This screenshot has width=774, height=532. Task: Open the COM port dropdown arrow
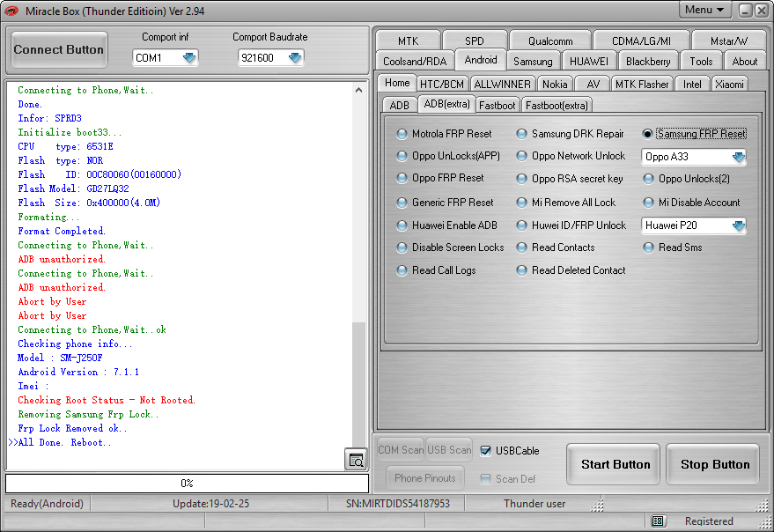[189, 58]
